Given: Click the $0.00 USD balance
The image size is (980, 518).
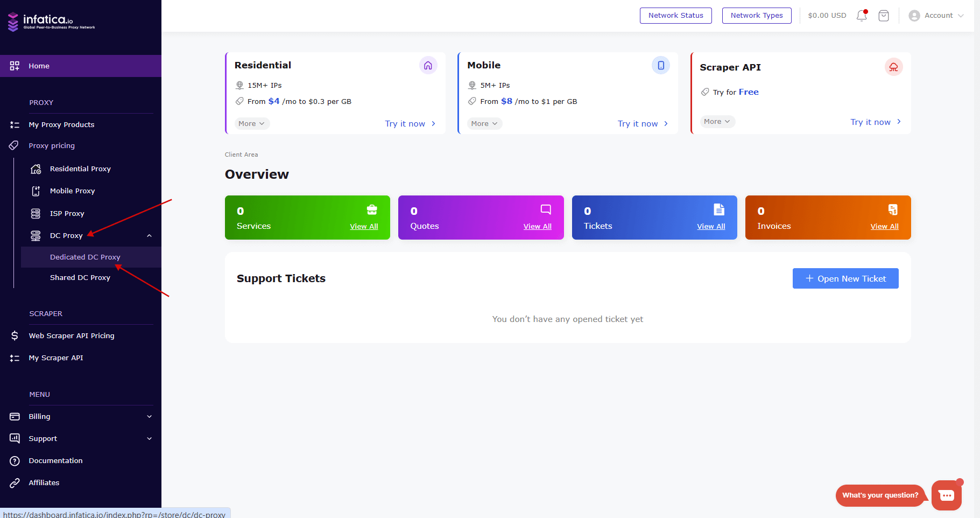Looking at the screenshot, I should pos(827,16).
